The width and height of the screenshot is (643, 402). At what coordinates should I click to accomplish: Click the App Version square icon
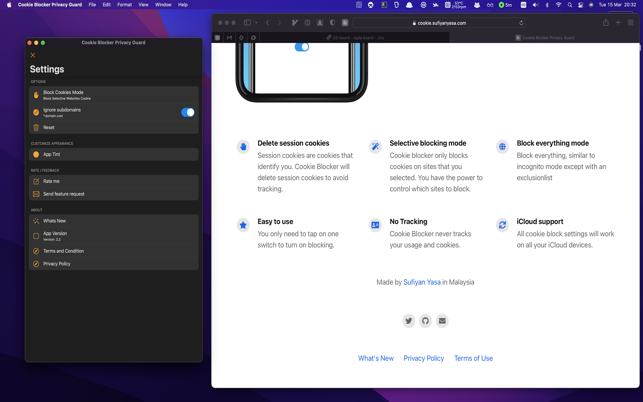36,236
